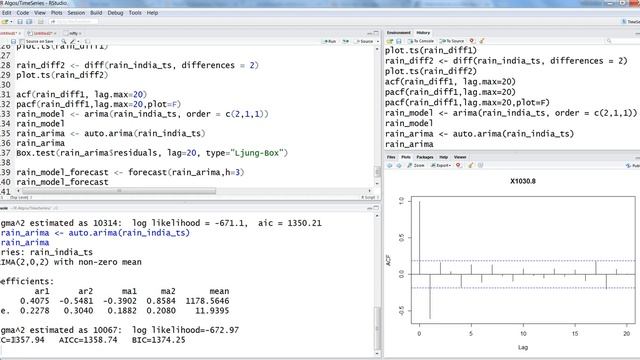Open the Help menu
The image size is (640, 360).
click(152, 13)
